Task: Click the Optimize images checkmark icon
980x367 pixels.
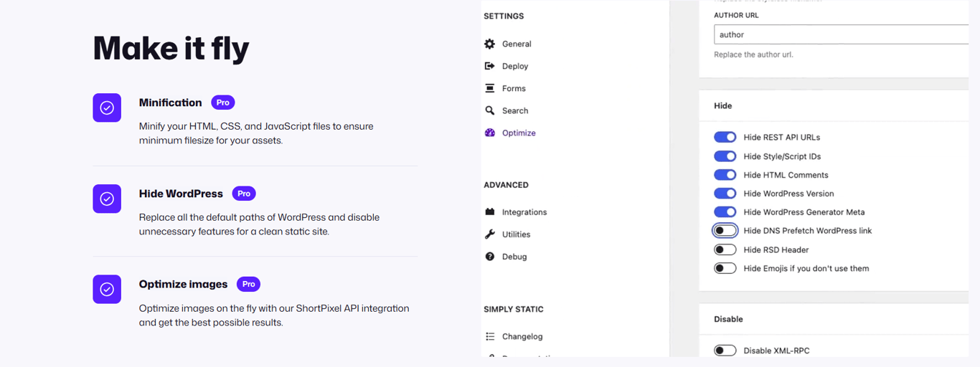Action: [107, 290]
